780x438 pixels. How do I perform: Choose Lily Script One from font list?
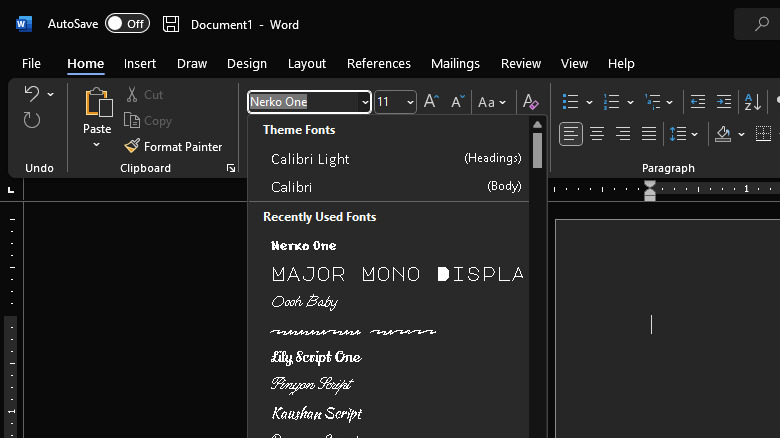(316, 357)
